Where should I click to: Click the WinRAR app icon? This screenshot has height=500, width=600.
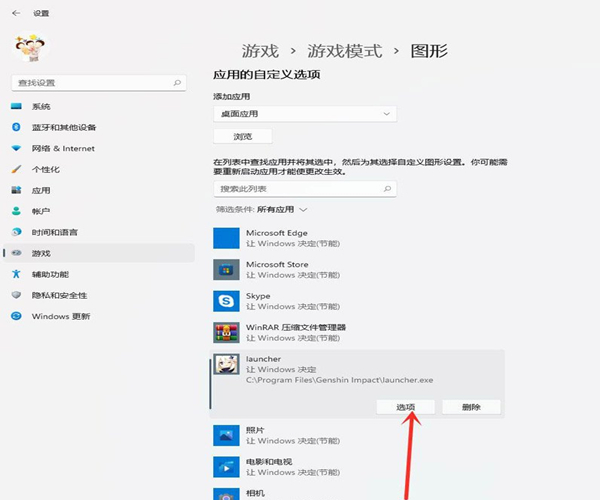pos(226,332)
